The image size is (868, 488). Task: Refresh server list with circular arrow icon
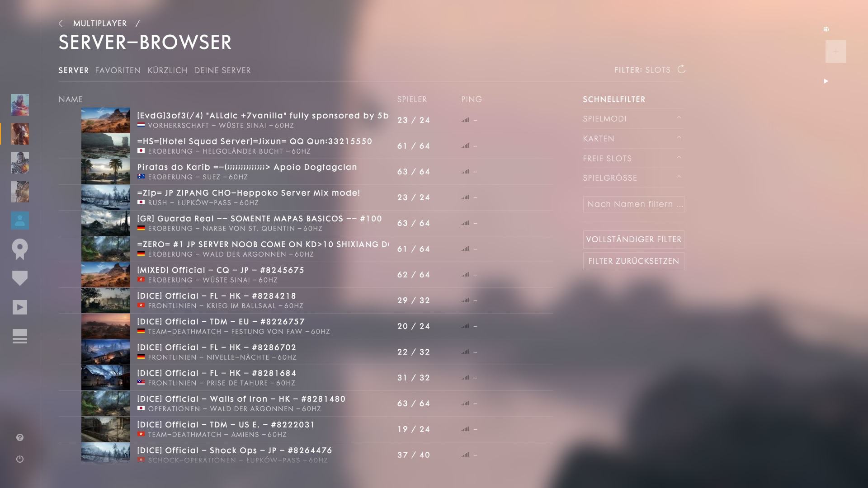[x=681, y=70]
